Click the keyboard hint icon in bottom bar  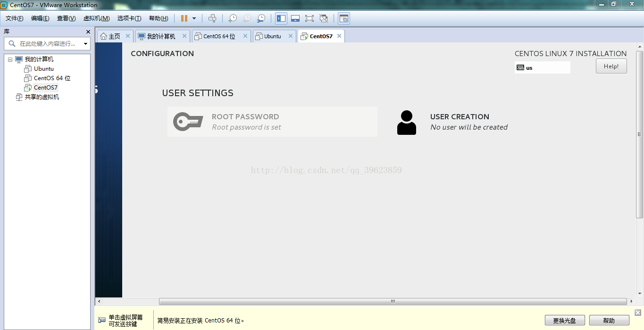pos(102,320)
